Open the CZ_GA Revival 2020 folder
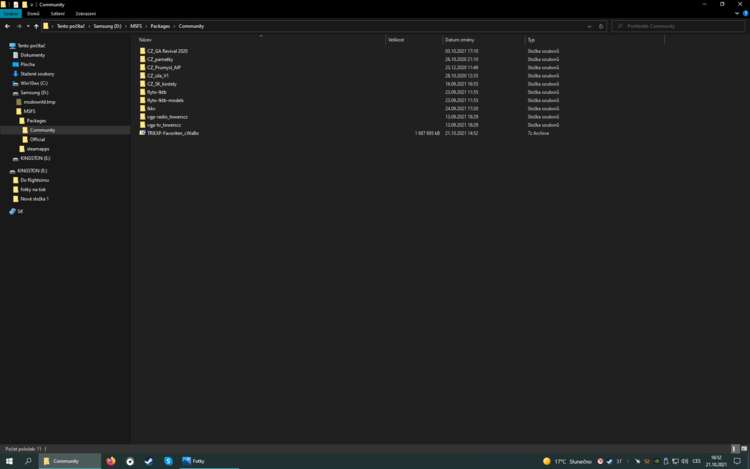Viewport: 750px width, 469px height. click(x=167, y=51)
